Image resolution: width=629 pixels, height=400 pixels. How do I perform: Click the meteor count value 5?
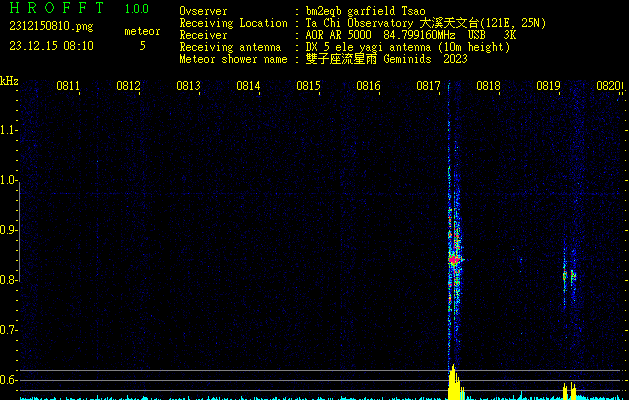pyautogui.click(x=141, y=46)
